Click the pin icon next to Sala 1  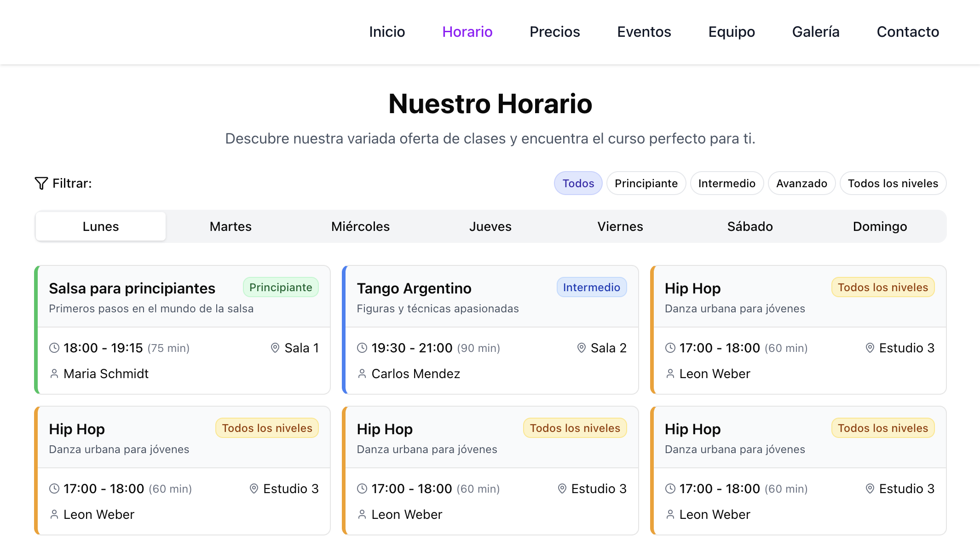276,348
